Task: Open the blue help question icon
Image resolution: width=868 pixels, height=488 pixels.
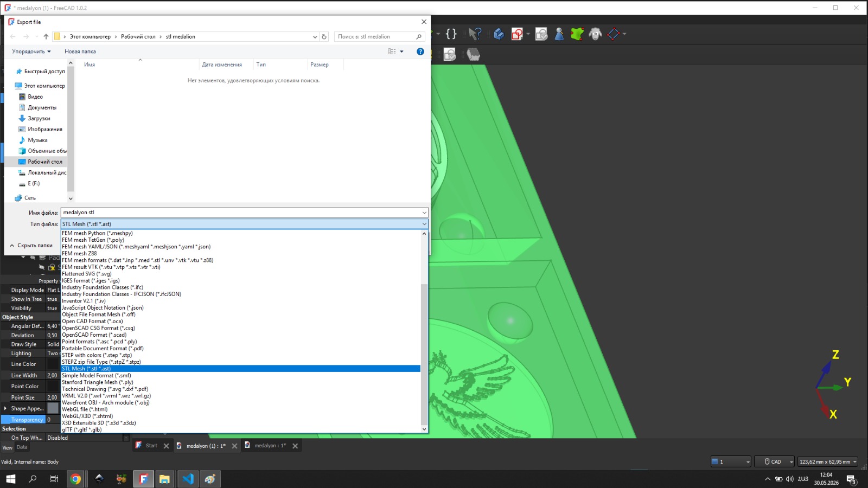Action: coord(420,52)
